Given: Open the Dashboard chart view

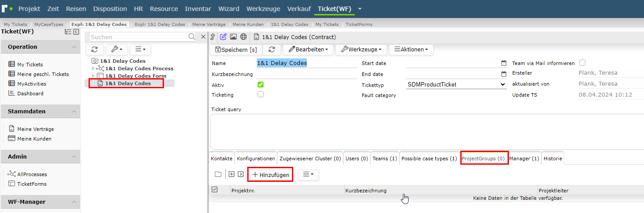Looking at the screenshot, I should tap(30, 94).
